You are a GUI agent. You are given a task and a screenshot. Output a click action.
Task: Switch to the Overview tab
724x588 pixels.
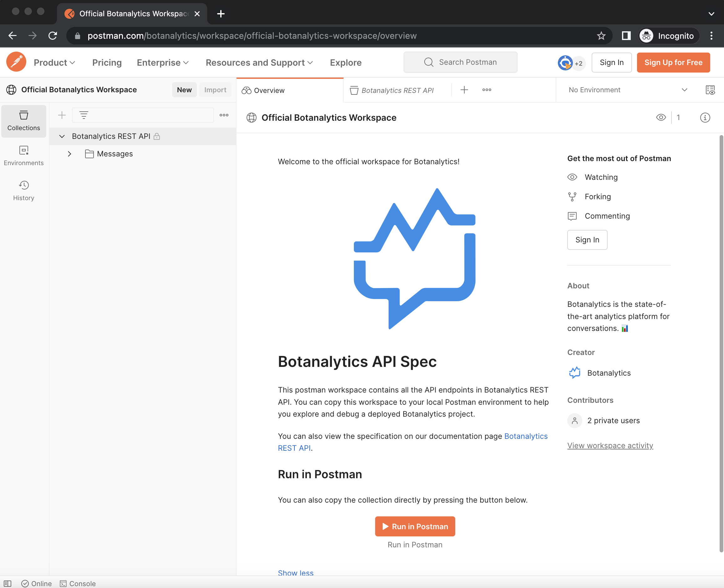(x=290, y=90)
